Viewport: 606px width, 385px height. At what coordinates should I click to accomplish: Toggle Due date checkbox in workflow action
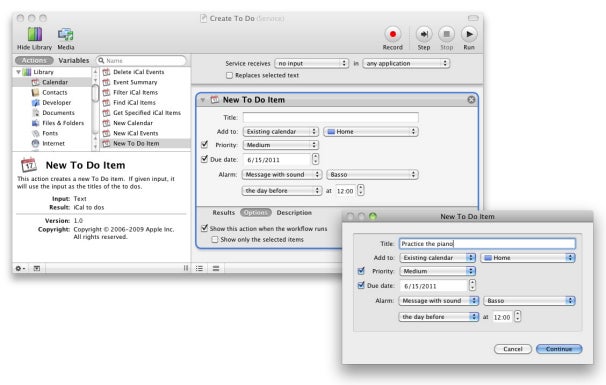(204, 159)
